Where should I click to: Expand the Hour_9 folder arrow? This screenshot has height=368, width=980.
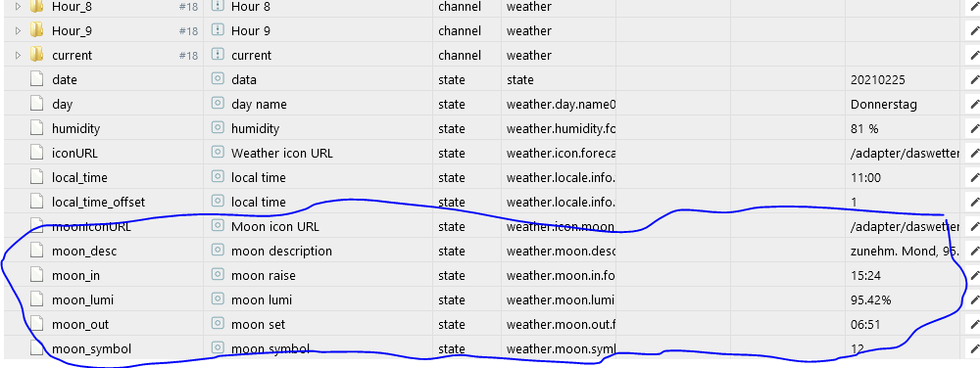pos(18,30)
